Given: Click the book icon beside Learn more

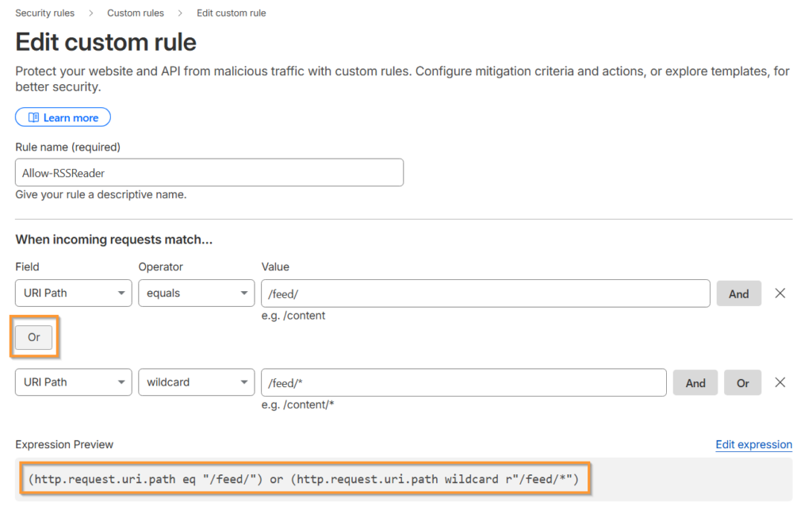Looking at the screenshot, I should (33, 118).
